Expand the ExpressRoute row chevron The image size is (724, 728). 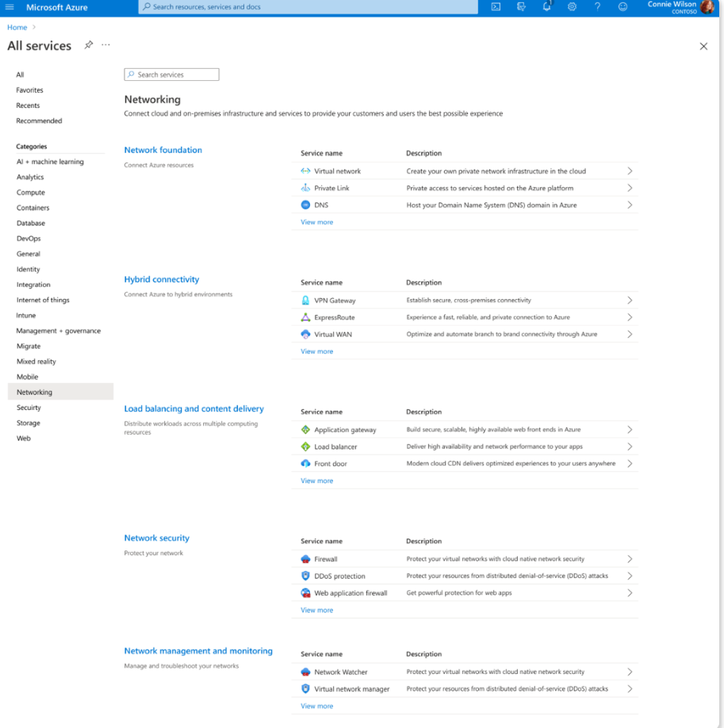pyautogui.click(x=630, y=317)
